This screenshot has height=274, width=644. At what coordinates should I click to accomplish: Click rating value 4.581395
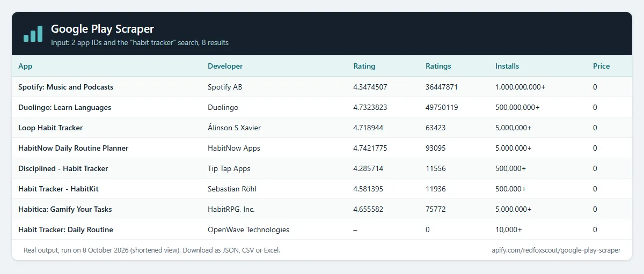click(368, 189)
